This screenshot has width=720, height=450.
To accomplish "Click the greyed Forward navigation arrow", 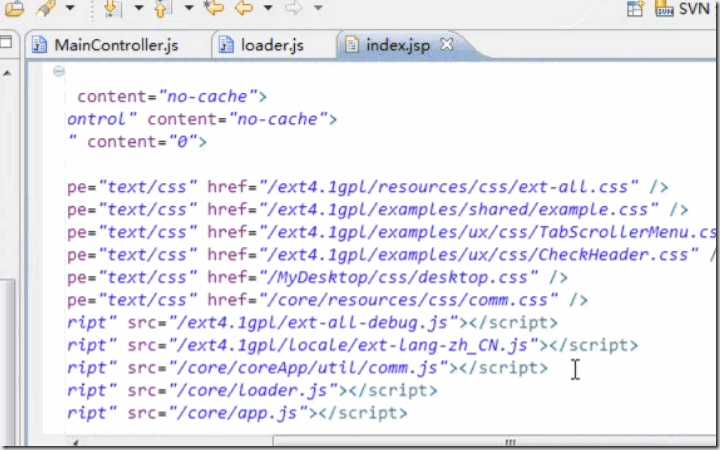I will pyautogui.click(x=293, y=8).
